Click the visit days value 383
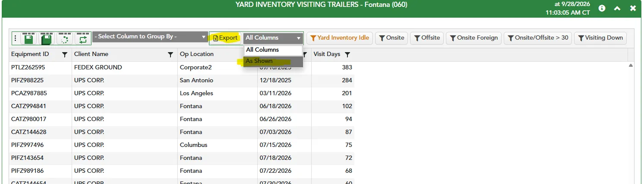 [x=347, y=68]
